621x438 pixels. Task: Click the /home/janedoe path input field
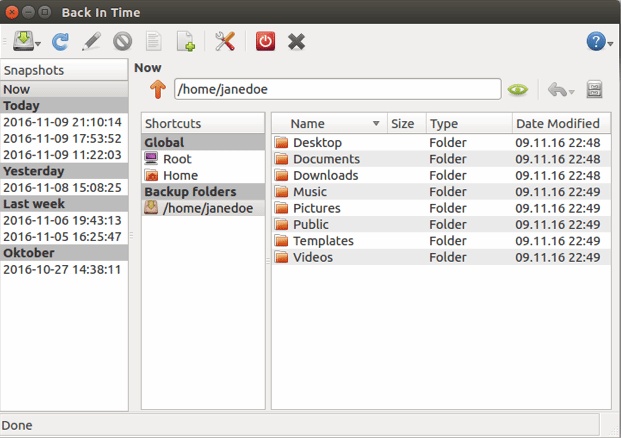click(337, 89)
